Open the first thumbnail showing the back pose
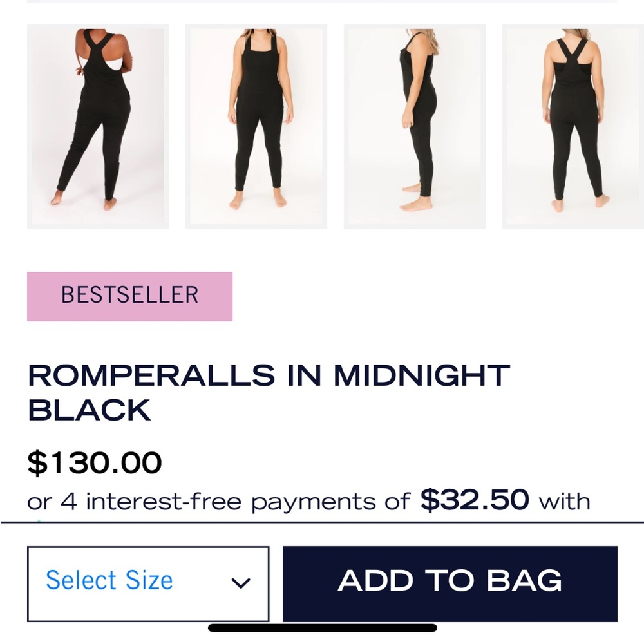644x644 pixels. pos(98,126)
